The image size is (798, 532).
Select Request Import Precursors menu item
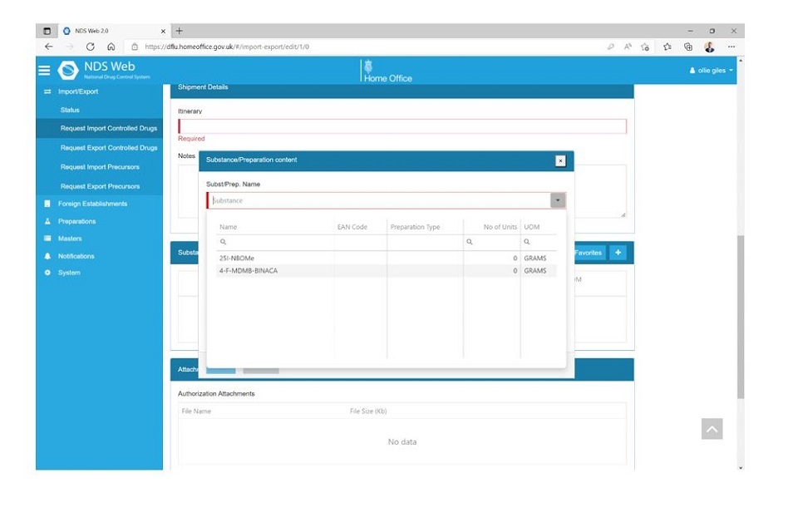(100, 167)
